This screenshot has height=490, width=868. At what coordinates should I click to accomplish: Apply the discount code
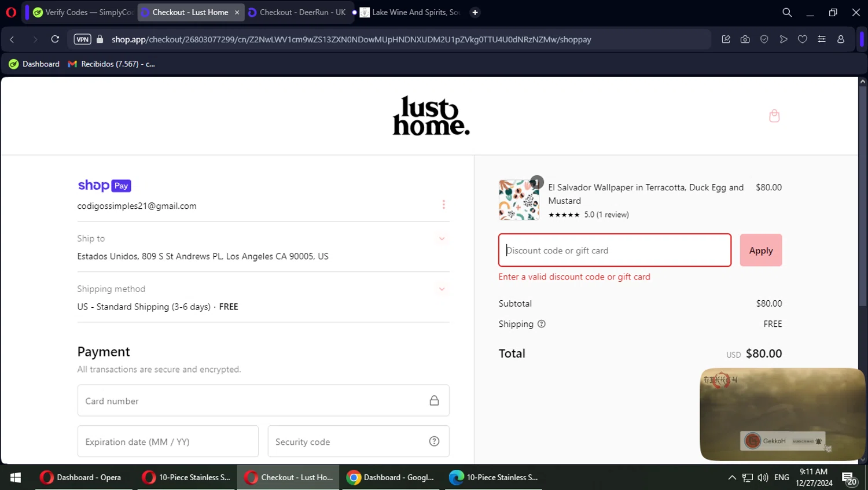pos(761,250)
